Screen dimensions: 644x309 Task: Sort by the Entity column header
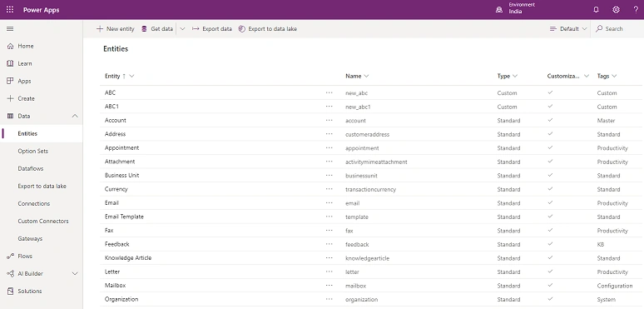(112, 76)
